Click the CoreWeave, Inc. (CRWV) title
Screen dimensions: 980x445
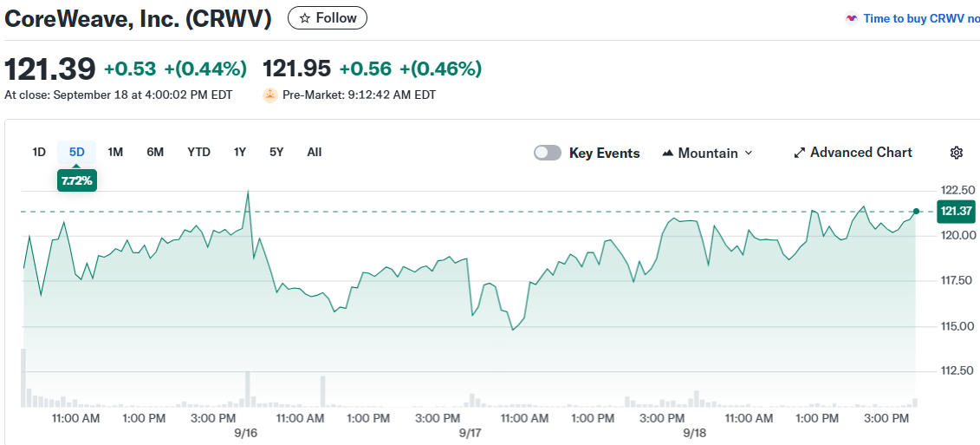[x=138, y=18]
